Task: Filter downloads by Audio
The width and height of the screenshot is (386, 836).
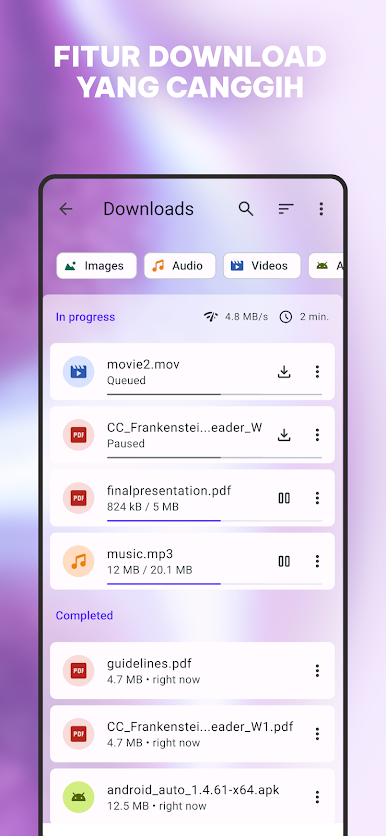Action: 180,266
